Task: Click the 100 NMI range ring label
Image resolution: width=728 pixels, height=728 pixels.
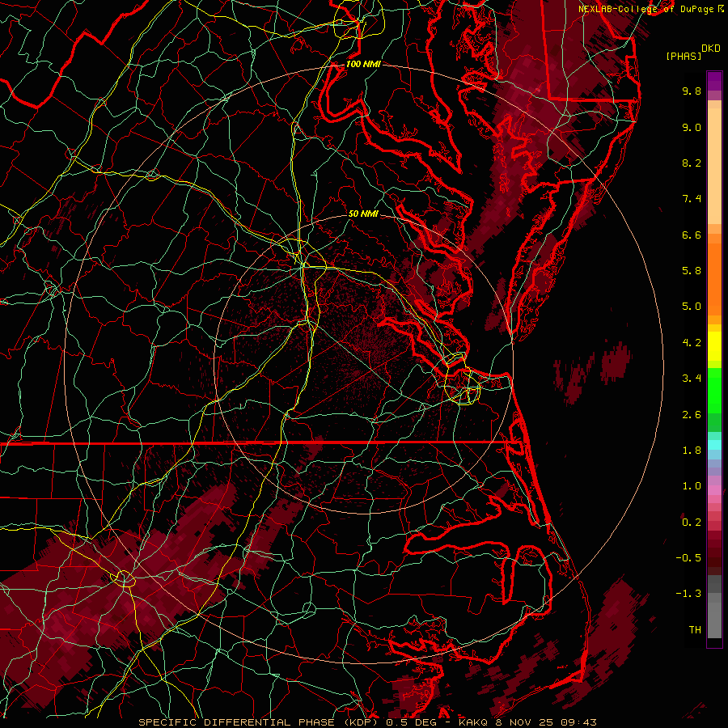Action: 363,64
